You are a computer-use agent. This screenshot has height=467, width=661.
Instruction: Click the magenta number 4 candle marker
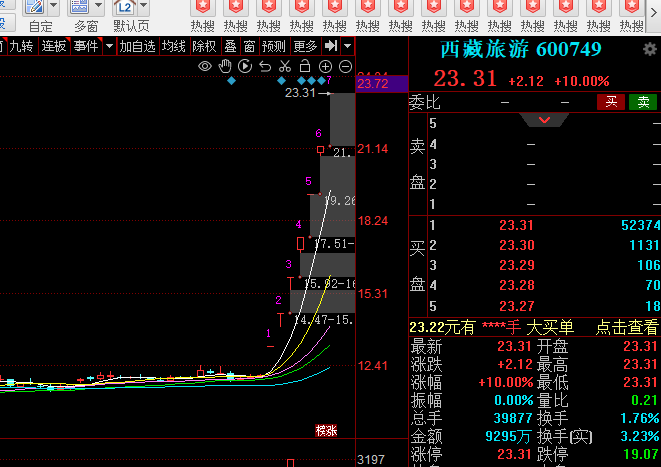pyautogui.click(x=298, y=224)
